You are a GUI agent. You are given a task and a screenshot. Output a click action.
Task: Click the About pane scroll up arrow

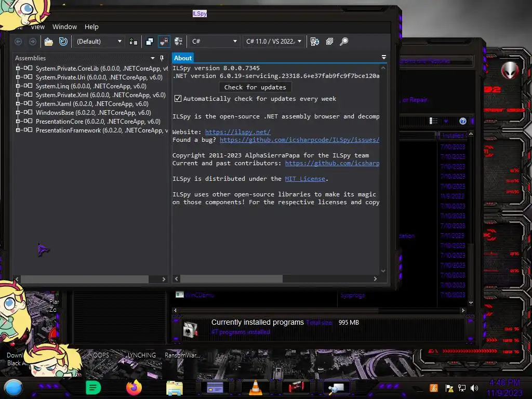[x=383, y=68]
